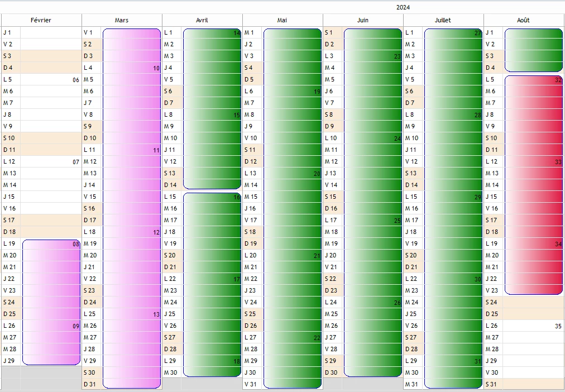Click day S 31 in Août
This screenshot has width=565, height=392.
click(x=491, y=384)
